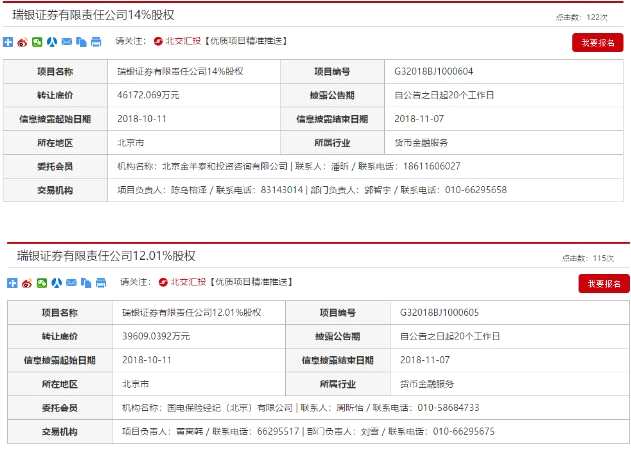Click the 项目编号 header in the 12.01% listing

338,313
